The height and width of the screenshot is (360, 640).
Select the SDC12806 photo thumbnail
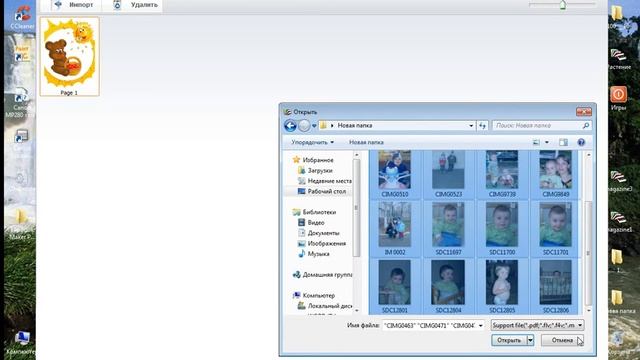click(x=556, y=287)
